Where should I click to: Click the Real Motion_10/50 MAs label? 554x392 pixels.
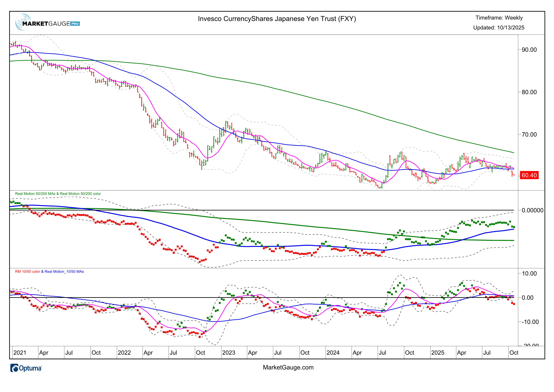(64, 272)
